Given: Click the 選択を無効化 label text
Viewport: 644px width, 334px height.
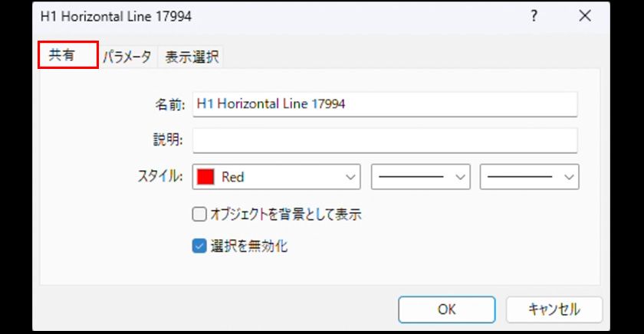Looking at the screenshot, I should [249, 247].
